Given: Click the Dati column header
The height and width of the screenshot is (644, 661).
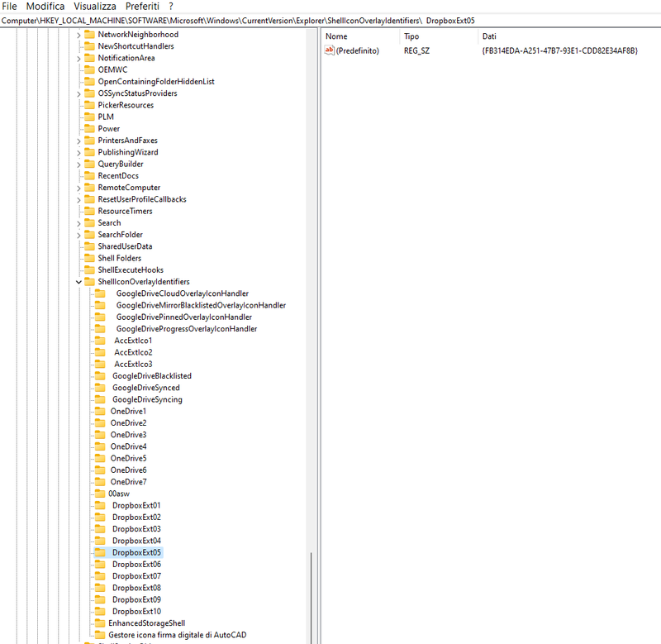Looking at the screenshot, I should [x=489, y=36].
